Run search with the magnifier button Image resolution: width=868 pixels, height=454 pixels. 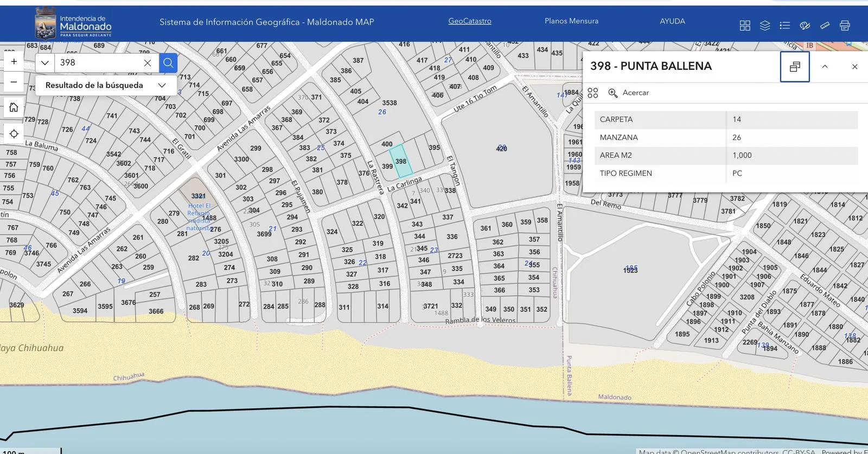click(x=168, y=63)
